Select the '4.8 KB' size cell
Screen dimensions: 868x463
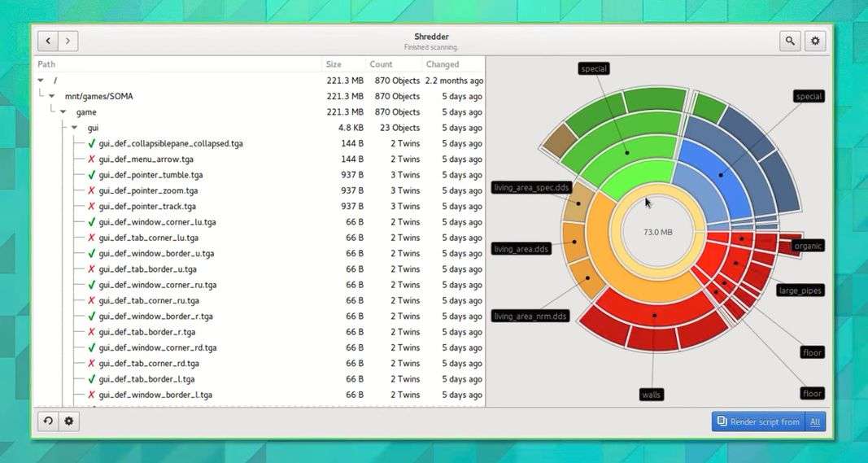click(351, 128)
